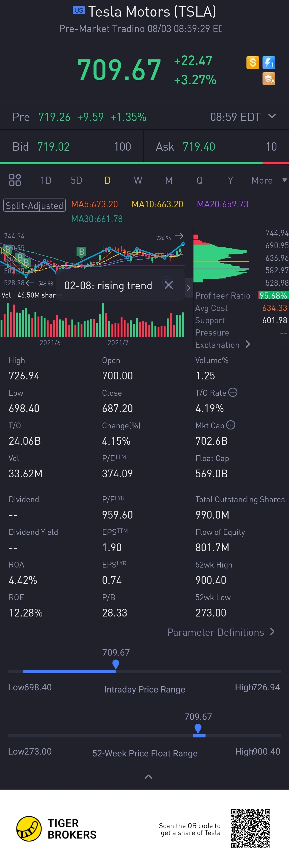Select the D daily chart tab

point(108,180)
